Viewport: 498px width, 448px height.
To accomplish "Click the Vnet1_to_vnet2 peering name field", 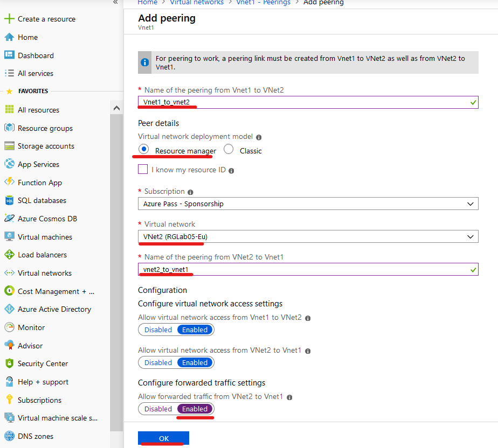I will point(308,102).
